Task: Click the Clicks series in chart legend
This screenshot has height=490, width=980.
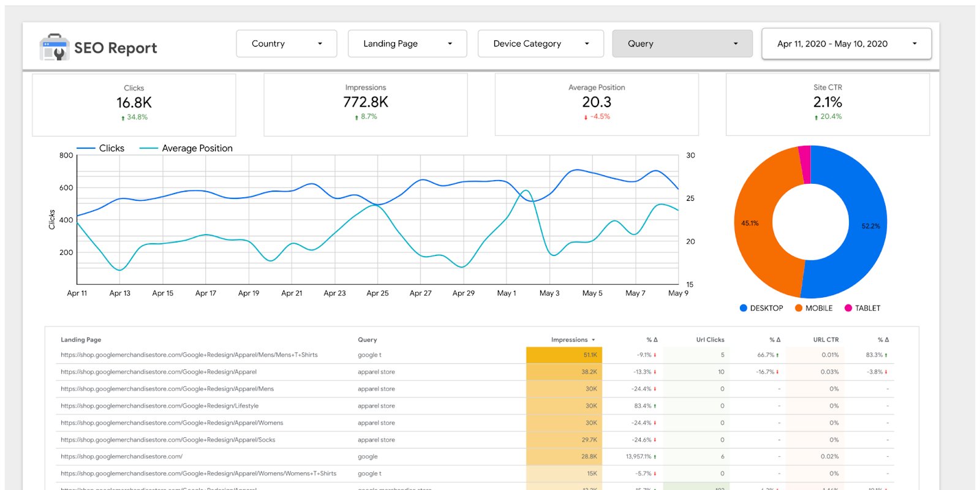Action: [x=100, y=148]
